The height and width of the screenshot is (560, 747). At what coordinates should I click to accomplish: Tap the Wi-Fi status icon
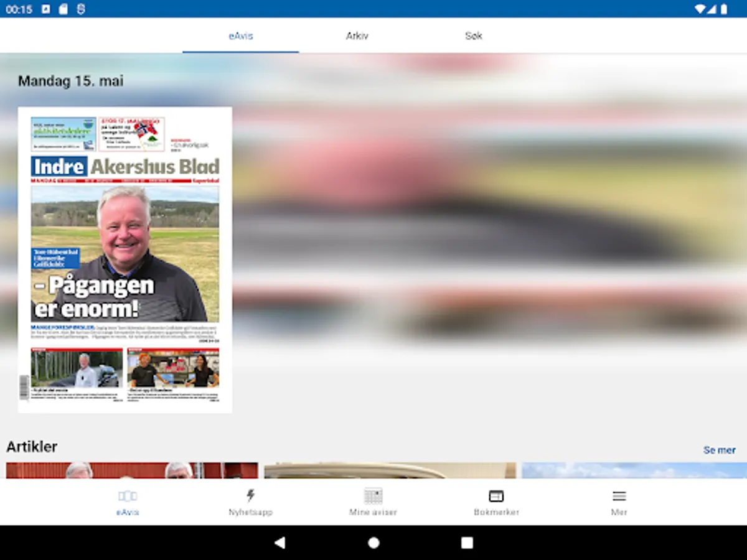[x=700, y=9]
